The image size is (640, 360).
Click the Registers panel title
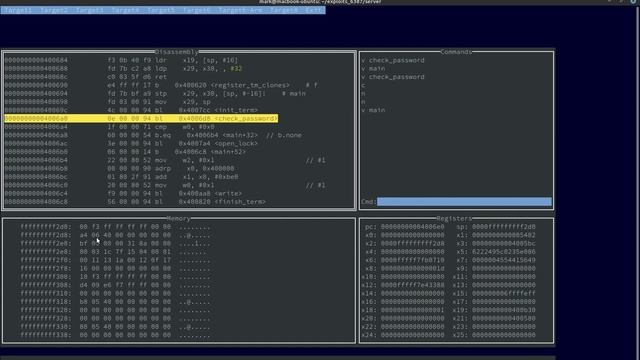pyautogui.click(x=454, y=218)
